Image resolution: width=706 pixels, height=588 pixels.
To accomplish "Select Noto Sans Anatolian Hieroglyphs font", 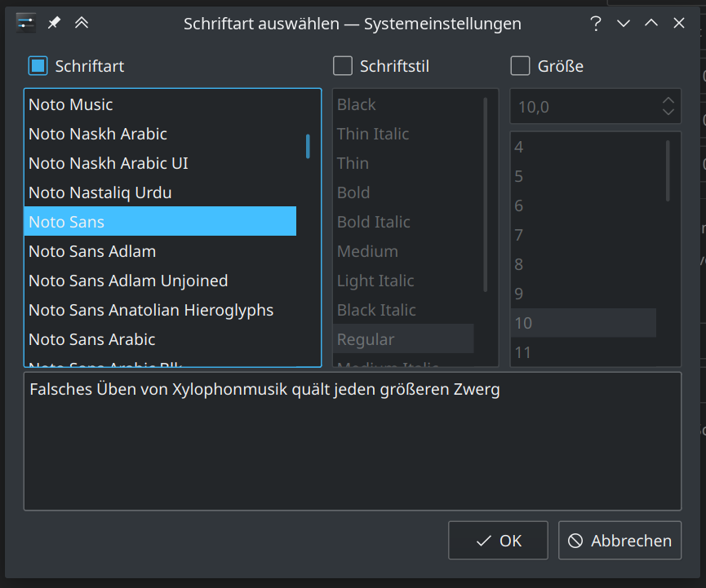I will (151, 310).
